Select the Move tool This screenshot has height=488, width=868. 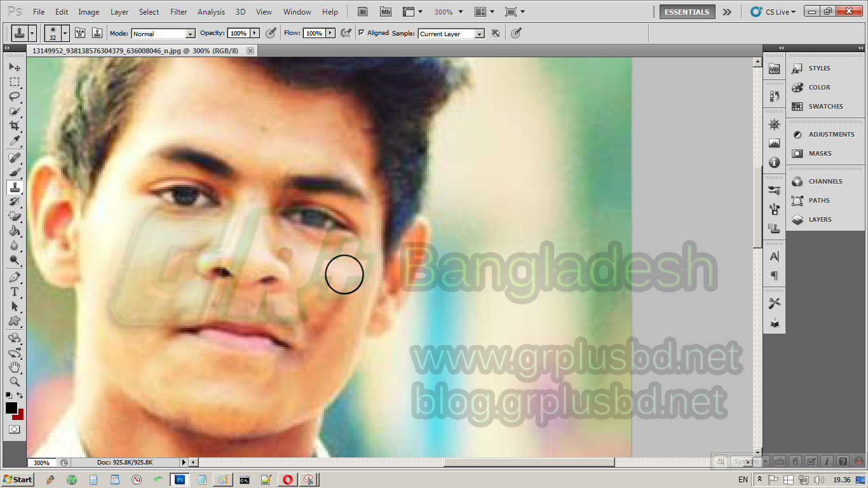point(15,67)
